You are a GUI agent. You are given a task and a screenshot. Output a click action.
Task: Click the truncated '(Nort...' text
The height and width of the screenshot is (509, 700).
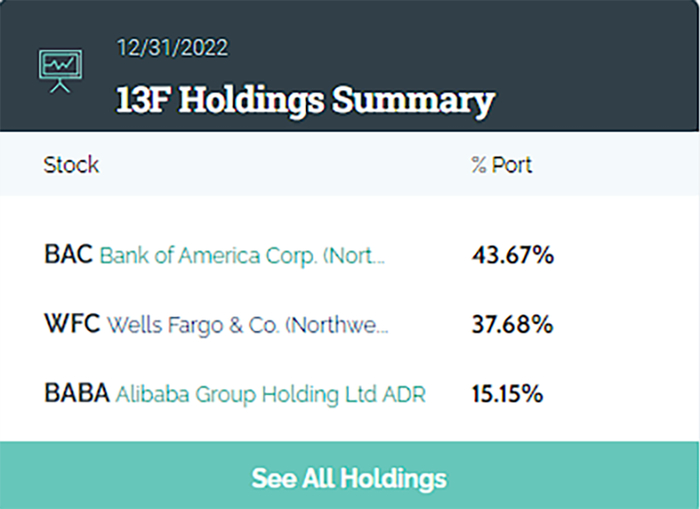(x=354, y=256)
